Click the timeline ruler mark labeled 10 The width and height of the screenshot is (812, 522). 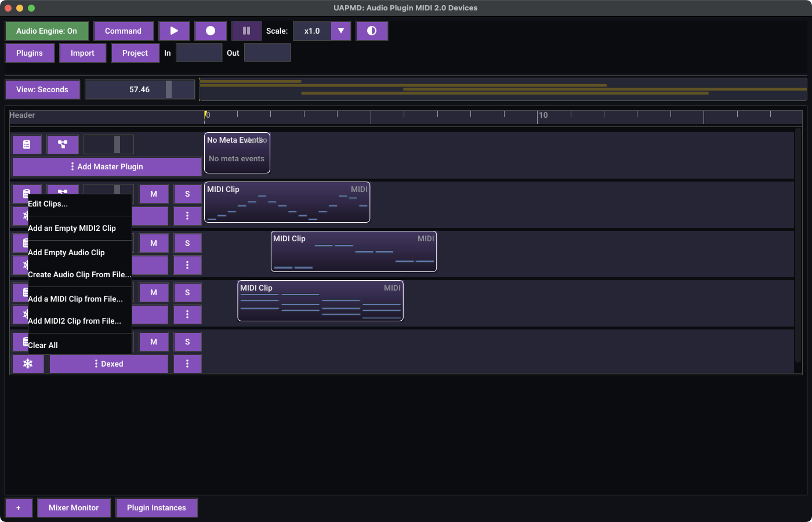point(543,115)
